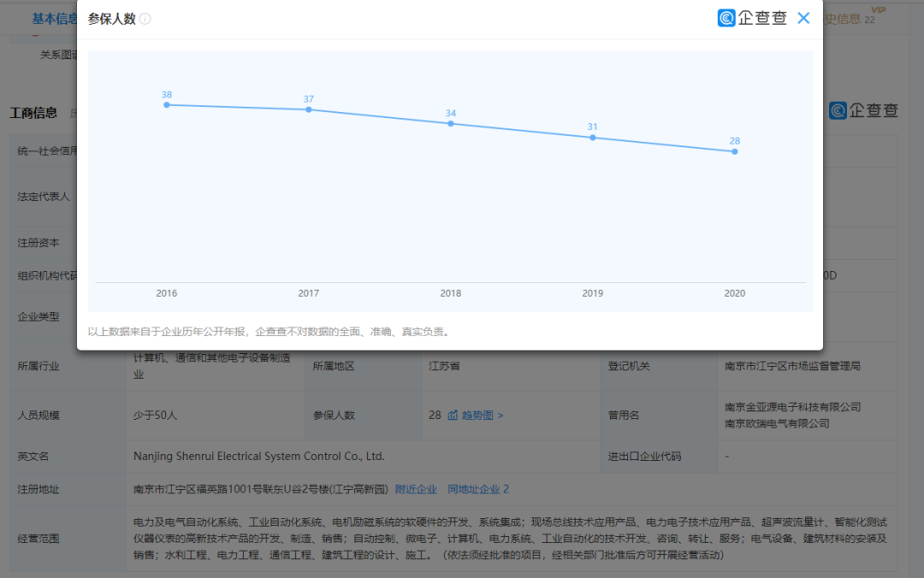The width and height of the screenshot is (924, 578).
Task: Click former name 南京金亚源电子科技有限公司
Action: click(792, 407)
